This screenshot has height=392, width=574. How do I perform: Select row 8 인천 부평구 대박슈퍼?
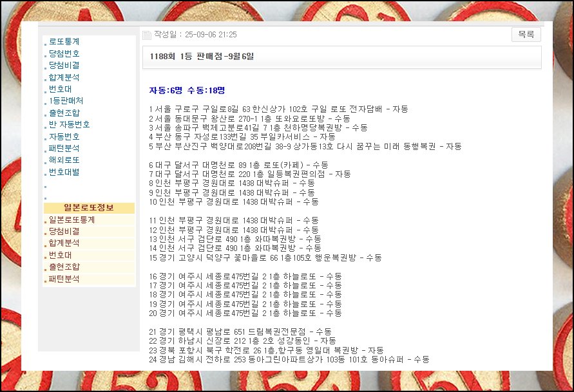click(x=232, y=183)
